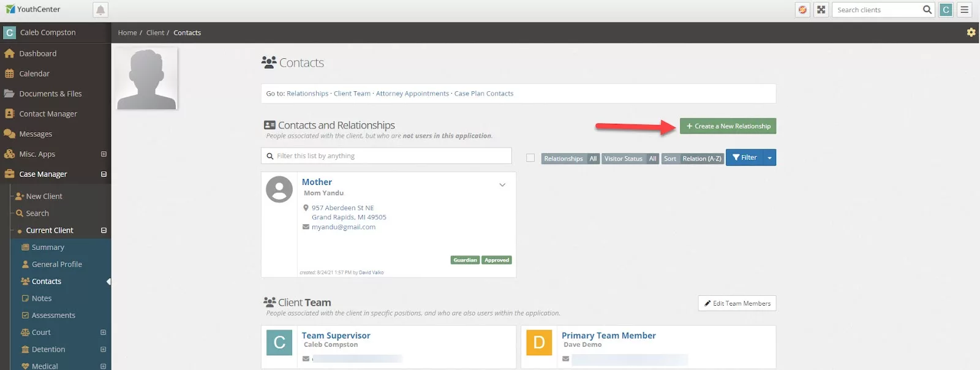Expand the Medical submenu plus icon

click(x=103, y=366)
